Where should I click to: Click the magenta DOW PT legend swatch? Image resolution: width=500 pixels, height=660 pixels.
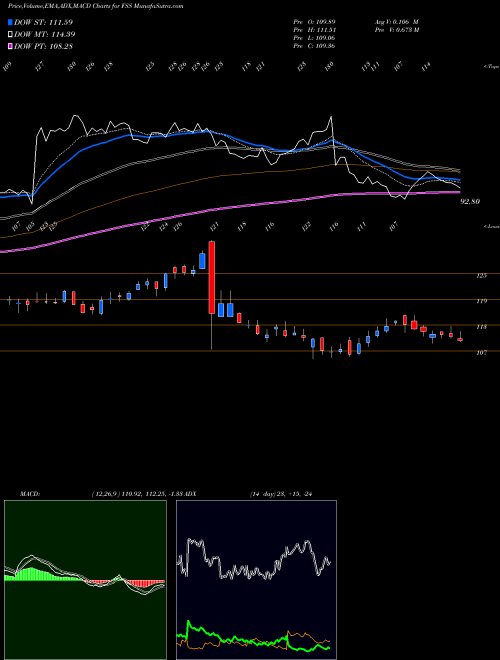[x=10, y=46]
